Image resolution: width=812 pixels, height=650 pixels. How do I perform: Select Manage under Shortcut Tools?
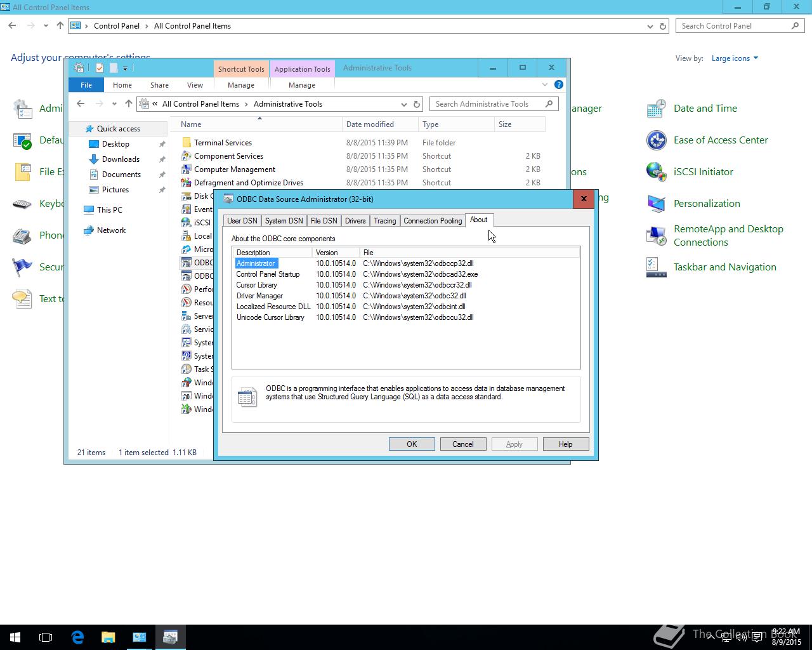pyautogui.click(x=241, y=85)
